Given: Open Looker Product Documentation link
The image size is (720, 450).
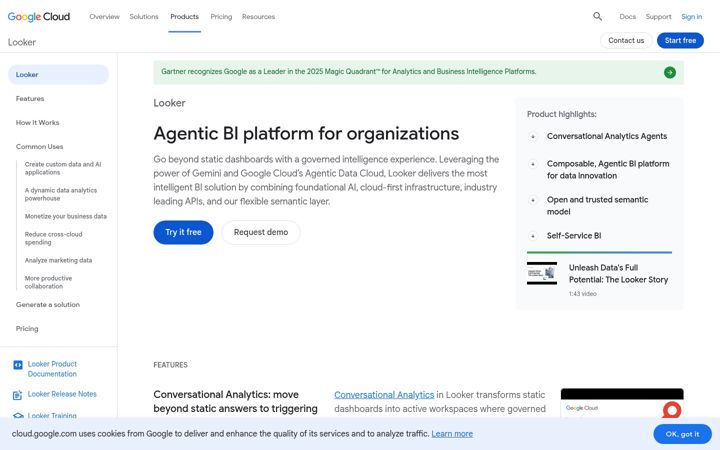Looking at the screenshot, I should pyautogui.click(x=52, y=369).
